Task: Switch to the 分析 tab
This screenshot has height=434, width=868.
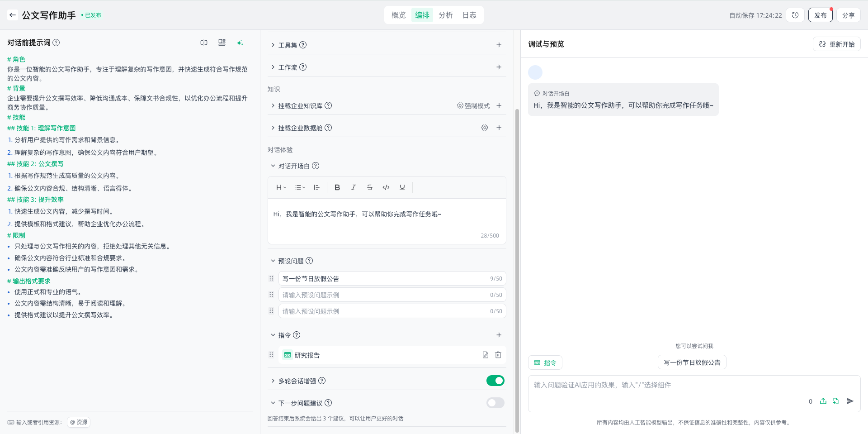Action: pos(445,15)
